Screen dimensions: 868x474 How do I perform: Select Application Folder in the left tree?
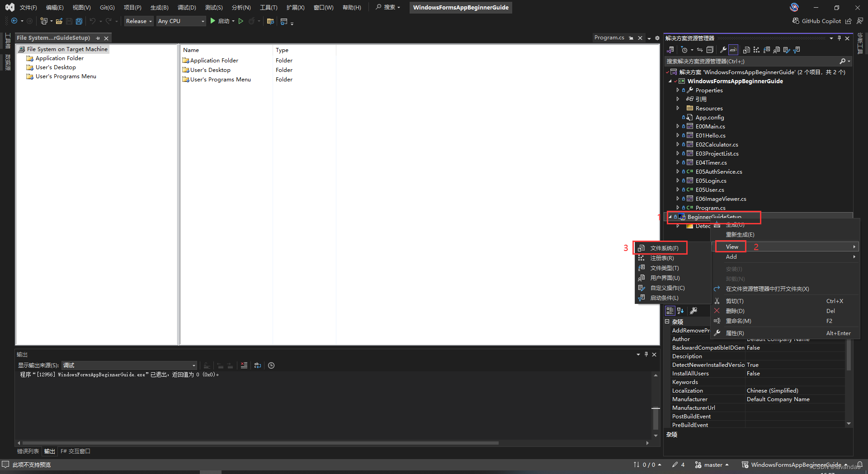pos(59,58)
